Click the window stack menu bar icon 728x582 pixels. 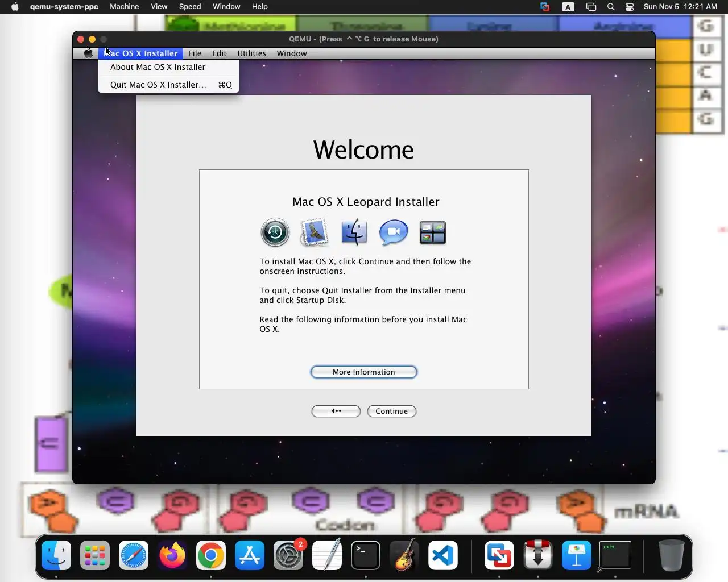pos(591,7)
